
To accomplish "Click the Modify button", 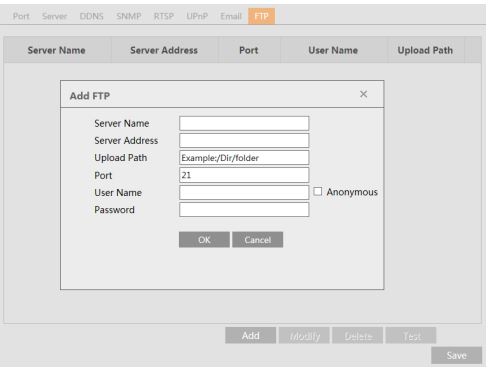I will (304, 335).
